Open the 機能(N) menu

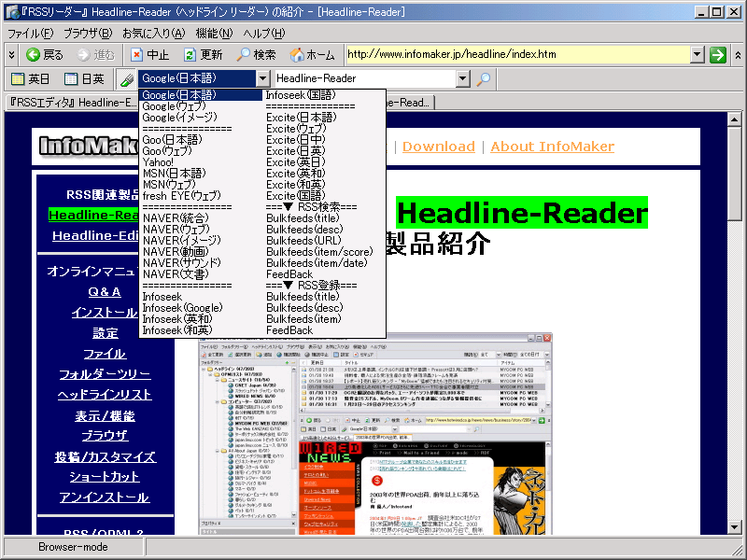click(x=214, y=34)
